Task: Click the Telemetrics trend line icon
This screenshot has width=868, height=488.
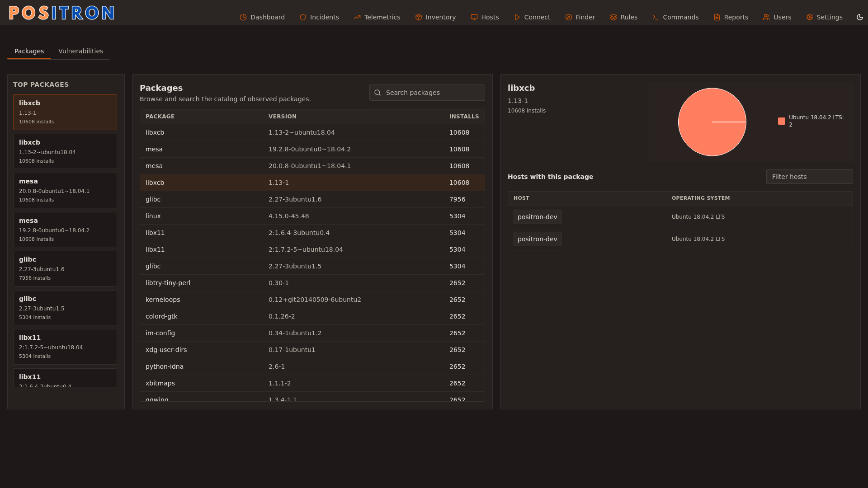Action: coord(357,17)
